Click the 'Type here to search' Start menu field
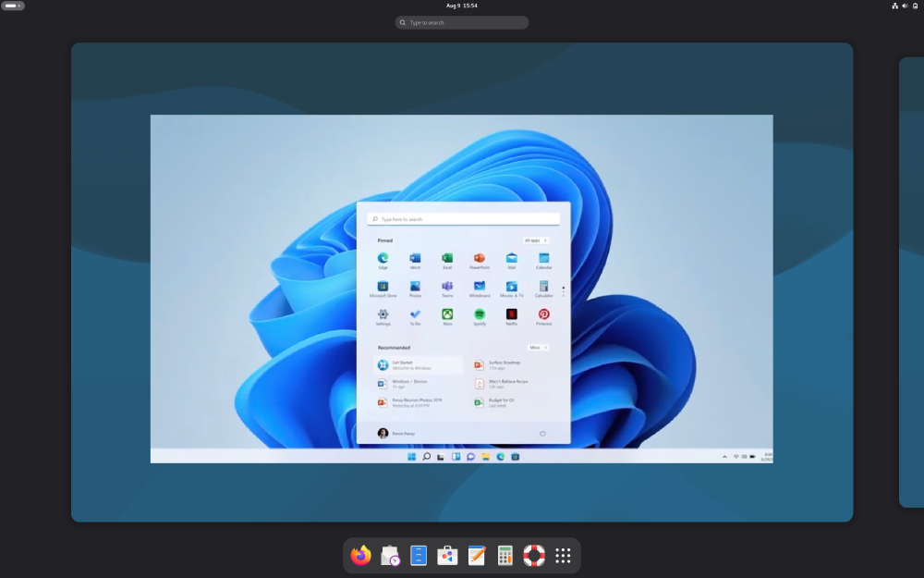924x578 pixels. [x=463, y=219]
